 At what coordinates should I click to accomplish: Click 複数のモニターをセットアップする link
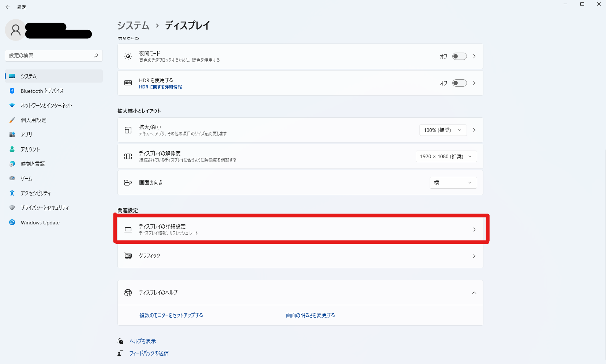coord(171,315)
